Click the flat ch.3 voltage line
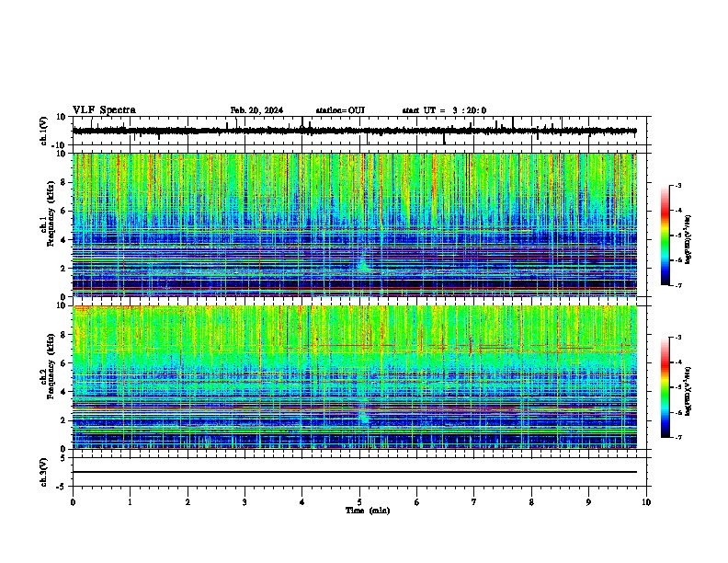Viewport: 728px width, 563px height. pyautogui.click(x=354, y=472)
